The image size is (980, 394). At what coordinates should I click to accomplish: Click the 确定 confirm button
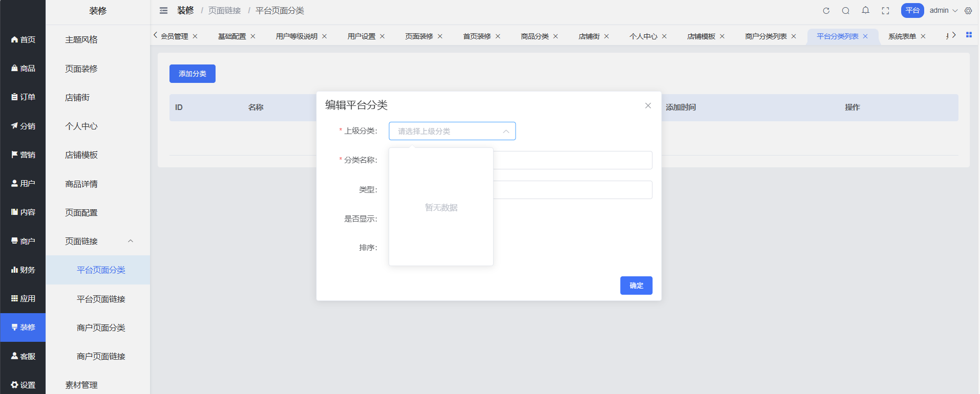tap(636, 286)
